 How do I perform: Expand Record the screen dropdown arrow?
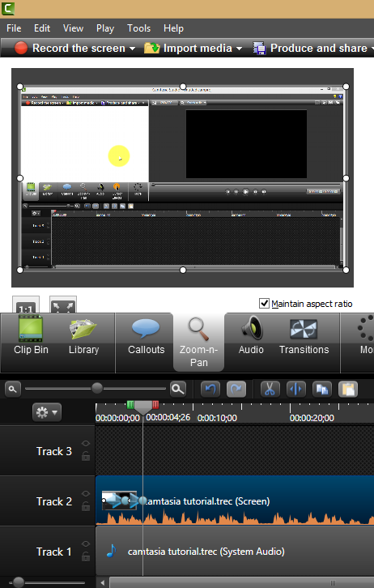pyautogui.click(x=132, y=49)
